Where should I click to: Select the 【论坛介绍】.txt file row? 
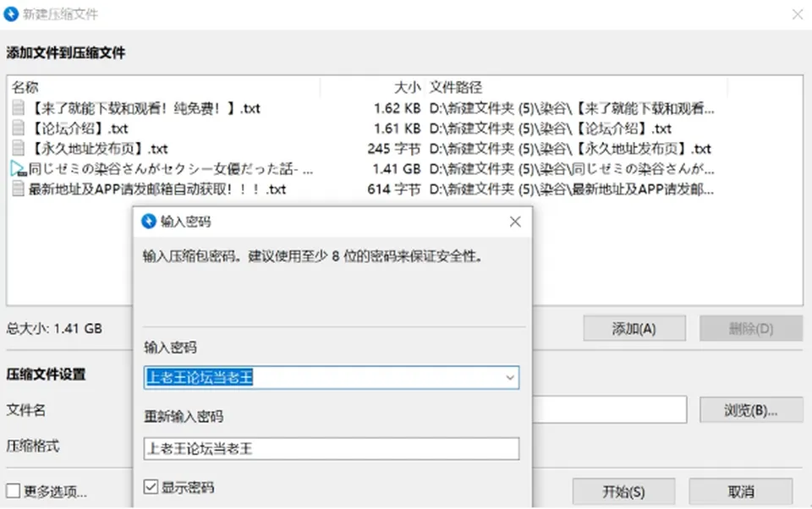[x=363, y=129]
